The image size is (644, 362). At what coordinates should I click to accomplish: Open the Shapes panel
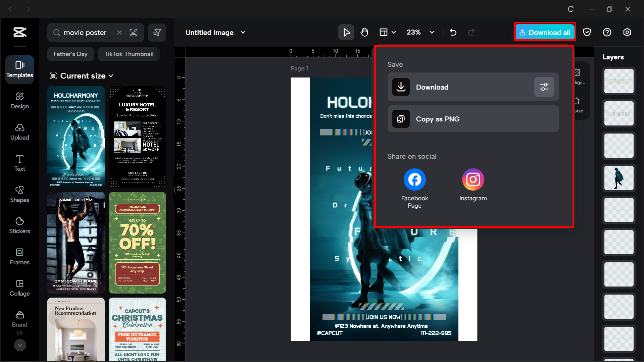[x=19, y=194]
